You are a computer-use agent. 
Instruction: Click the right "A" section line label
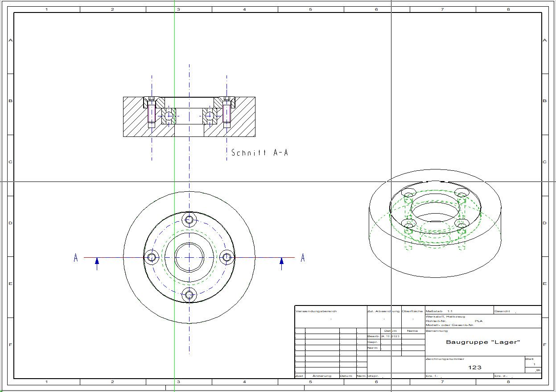point(303,258)
